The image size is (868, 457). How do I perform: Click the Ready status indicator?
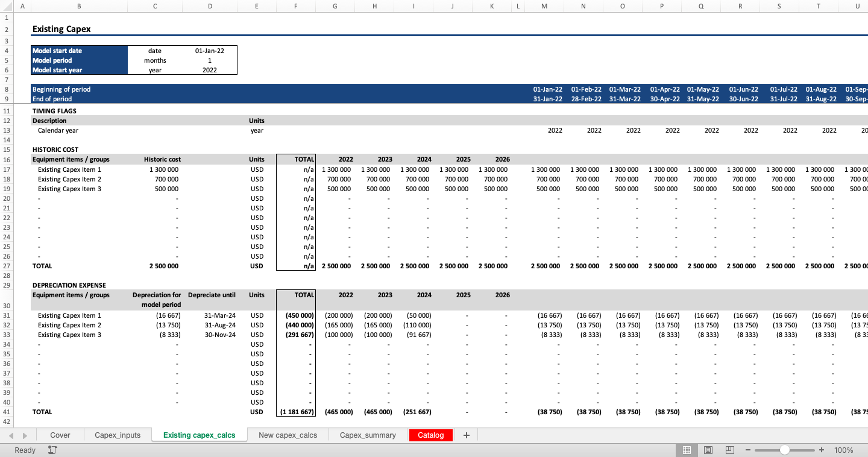pos(25,450)
